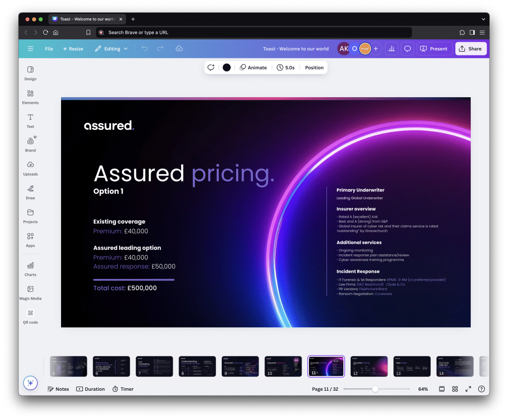
Task: Open the Elements panel
Action: 30,97
